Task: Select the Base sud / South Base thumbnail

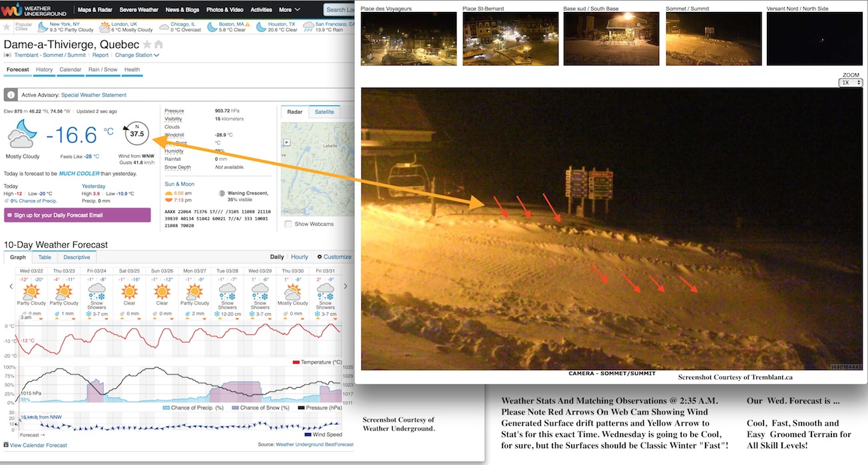Action: (x=611, y=39)
